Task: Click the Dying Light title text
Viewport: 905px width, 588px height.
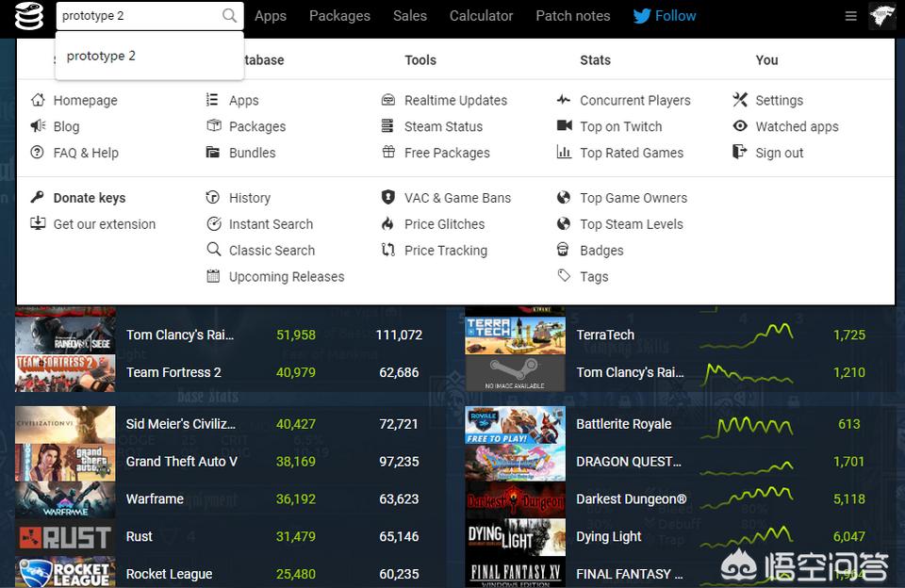Action: click(609, 536)
